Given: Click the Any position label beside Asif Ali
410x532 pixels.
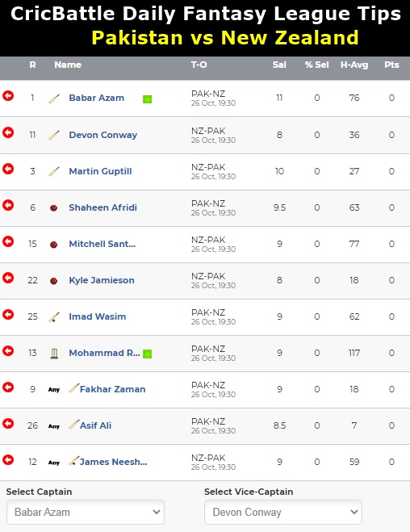Looking at the screenshot, I should pyautogui.click(x=54, y=426).
